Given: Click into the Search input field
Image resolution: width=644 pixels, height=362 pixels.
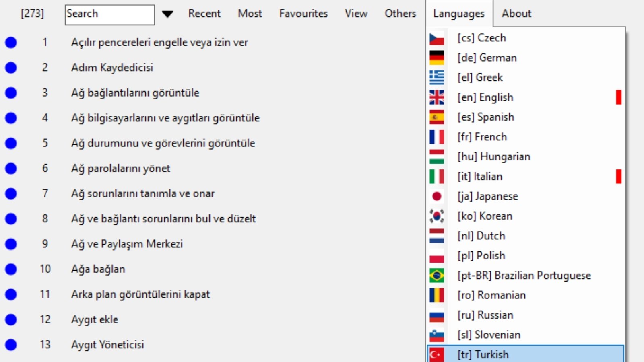Looking at the screenshot, I should (110, 14).
